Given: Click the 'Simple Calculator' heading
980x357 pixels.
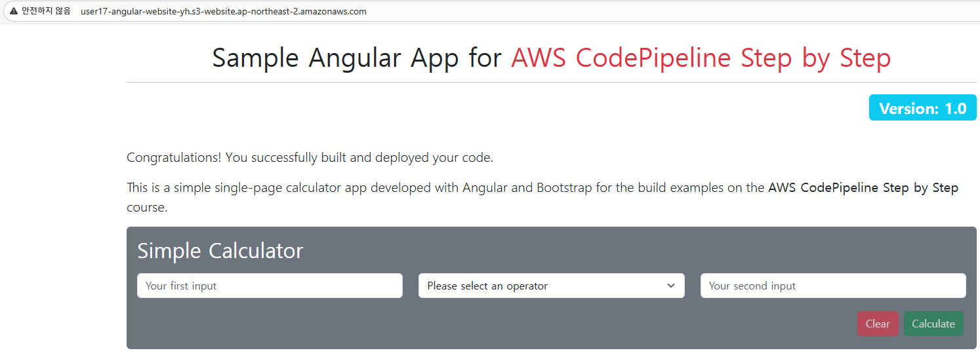Looking at the screenshot, I should click(220, 251).
